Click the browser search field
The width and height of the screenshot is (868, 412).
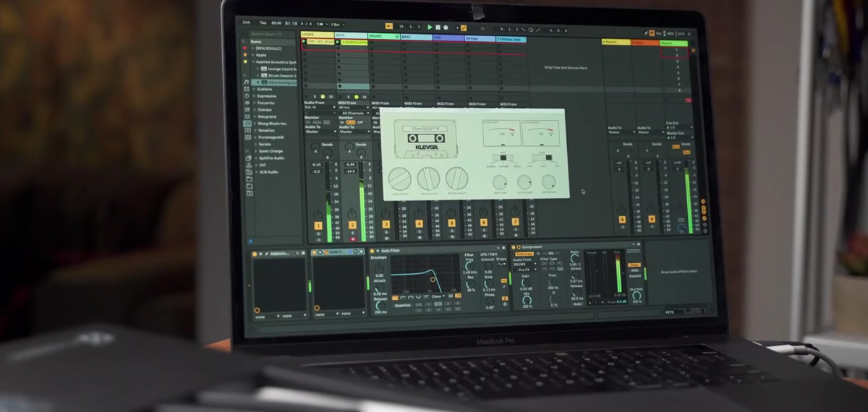click(x=271, y=33)
